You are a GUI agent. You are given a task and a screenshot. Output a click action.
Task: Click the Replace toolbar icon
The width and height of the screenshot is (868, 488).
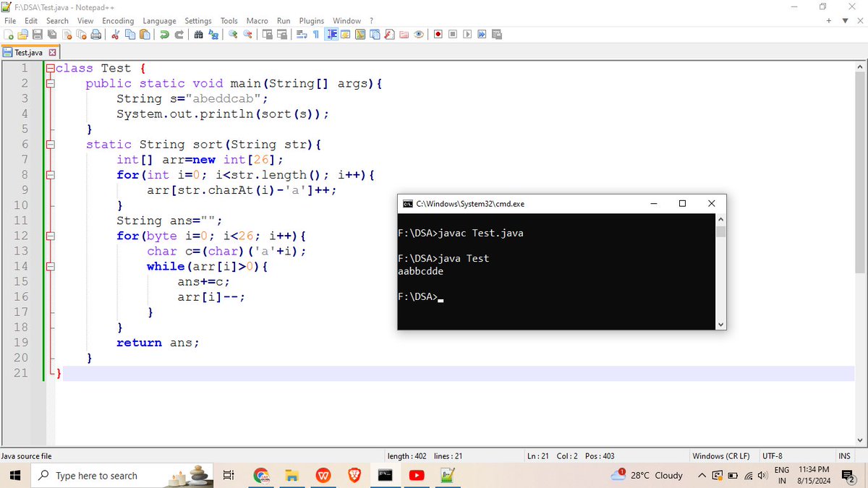click(213, 35)
